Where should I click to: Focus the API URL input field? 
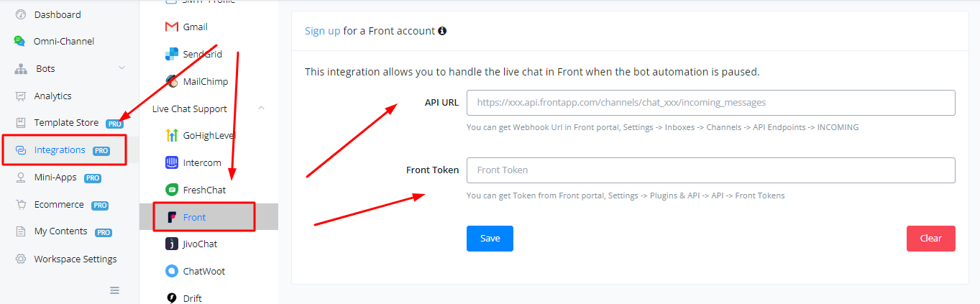[710, 103]
